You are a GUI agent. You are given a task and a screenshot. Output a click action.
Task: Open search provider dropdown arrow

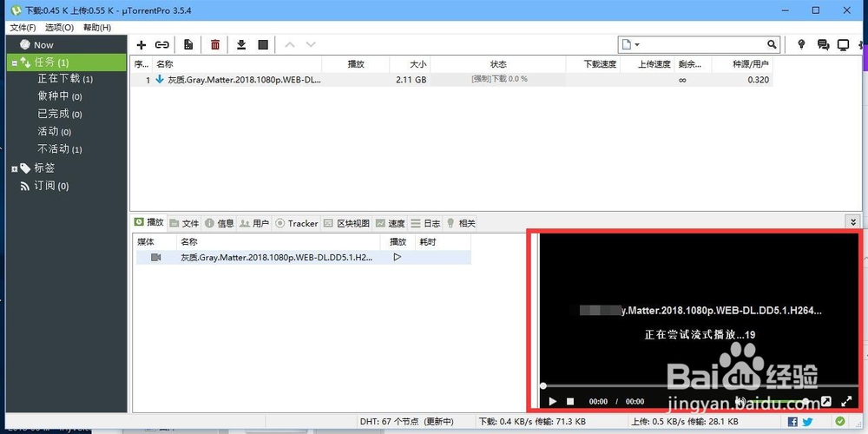637,45
